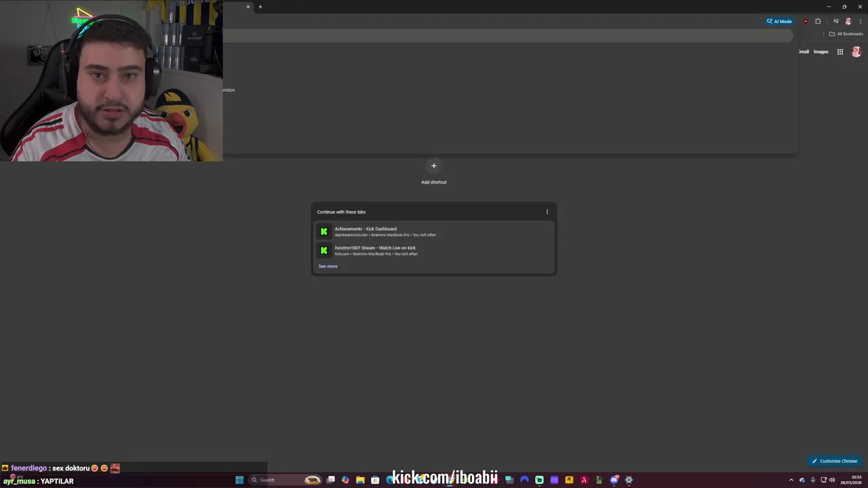Screen dimensions: 868x488
Task: Open Task View on the taskbar
Action: 331,480
